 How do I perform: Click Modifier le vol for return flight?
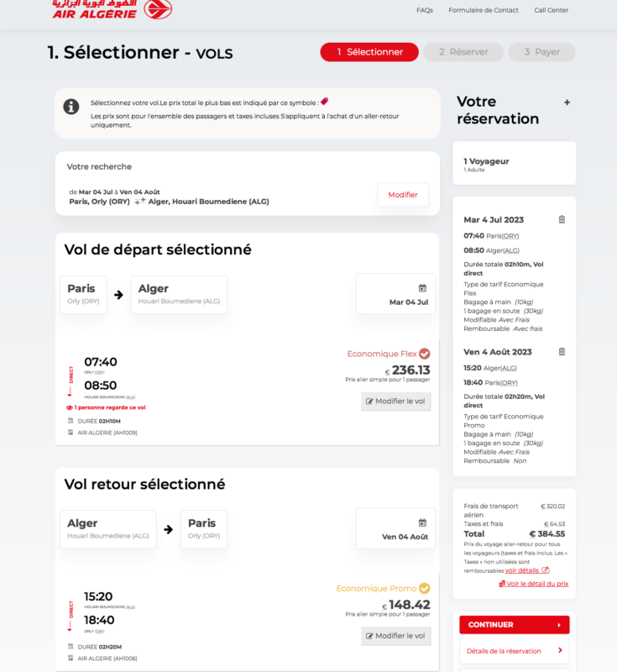395,636
